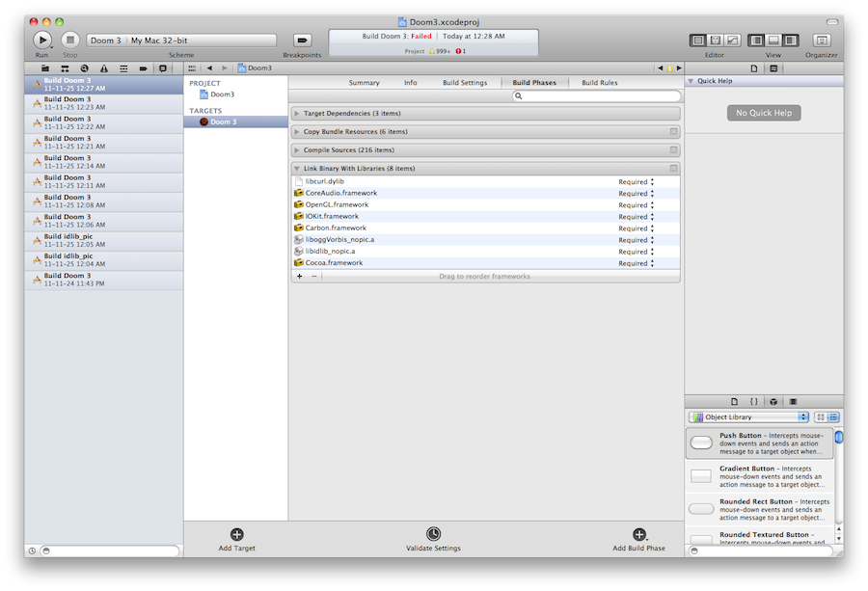
Task: Show the Debug navigator
Action: click(x=123, y=68)
